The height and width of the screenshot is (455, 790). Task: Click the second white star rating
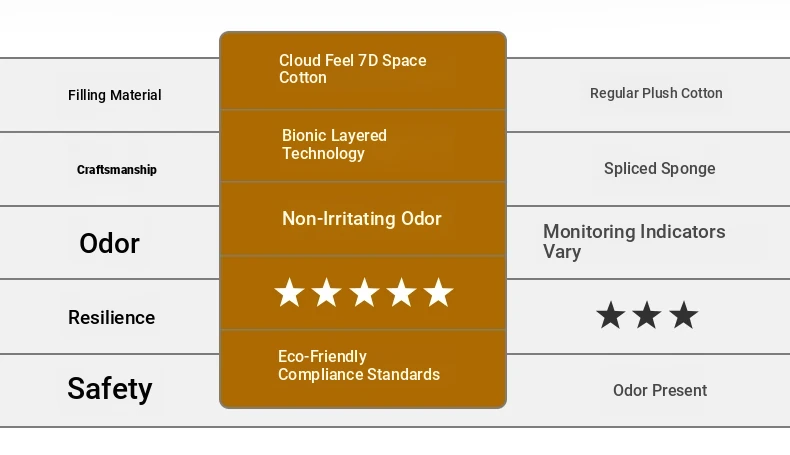(x=326, y=292)
